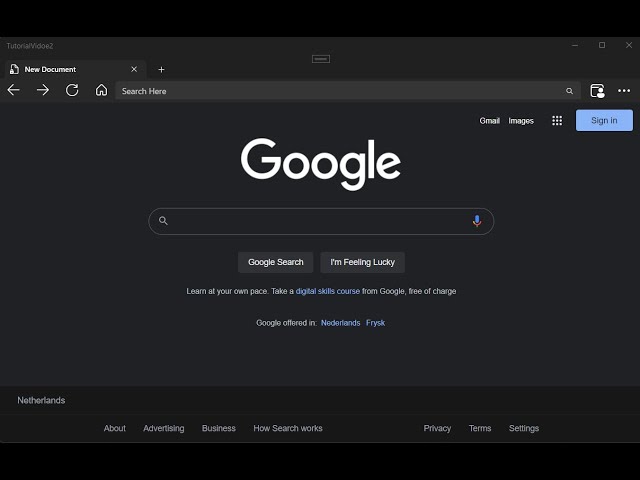Viewport: 640px width, 480px height.
Task: Click the Google Search button
Action: [x=276, y=262]
